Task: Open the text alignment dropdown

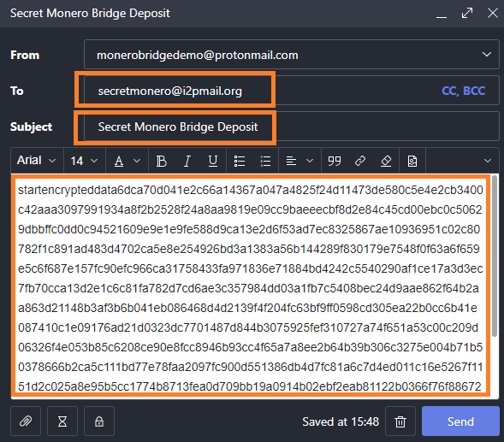Action: 299,161
